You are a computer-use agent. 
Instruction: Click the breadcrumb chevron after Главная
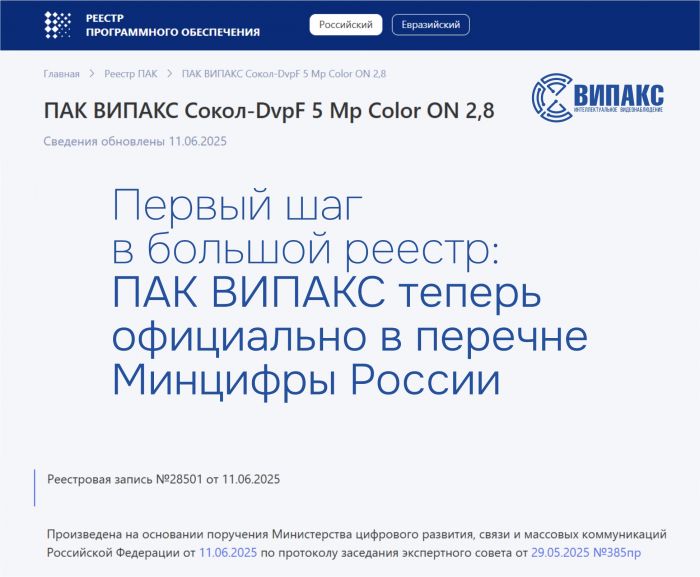point(91,74)
